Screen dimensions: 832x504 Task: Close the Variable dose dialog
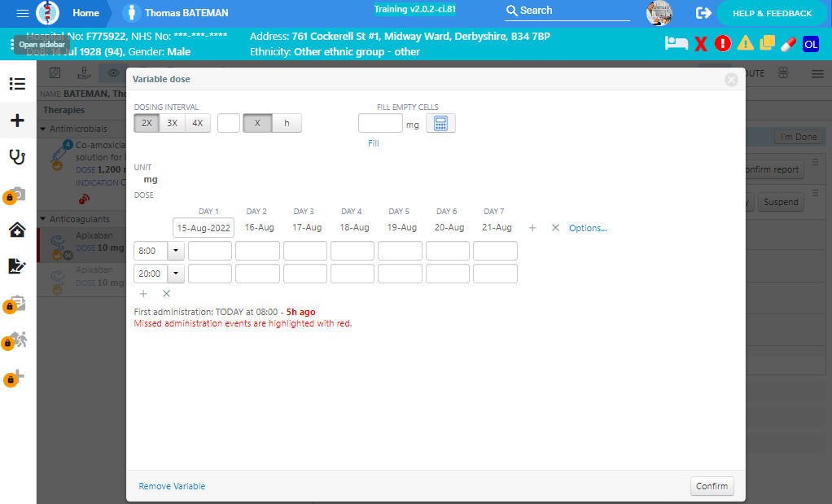[x=731, y=80]
